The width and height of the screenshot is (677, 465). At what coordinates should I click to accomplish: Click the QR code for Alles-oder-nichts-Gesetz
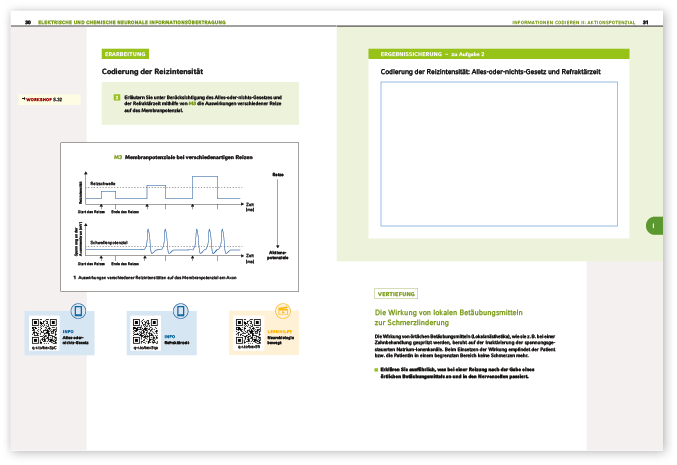click(x=45, y=331)
